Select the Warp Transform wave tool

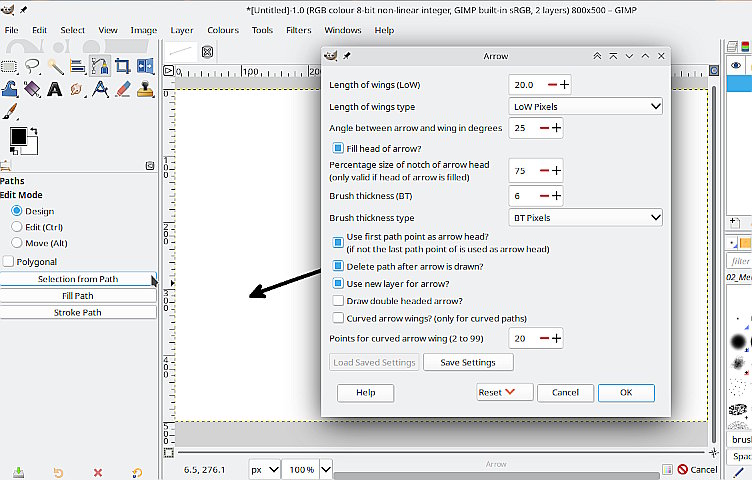[9, 89]
